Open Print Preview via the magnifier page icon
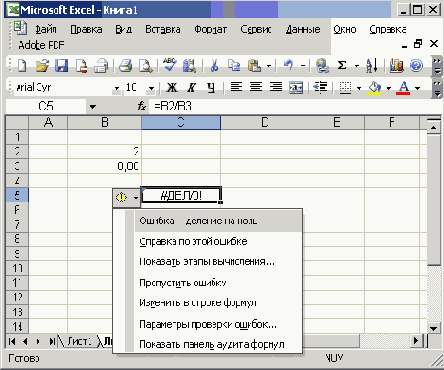Image resolution: width=444 pixels, height=370 pixels. [x=145, y=66]
